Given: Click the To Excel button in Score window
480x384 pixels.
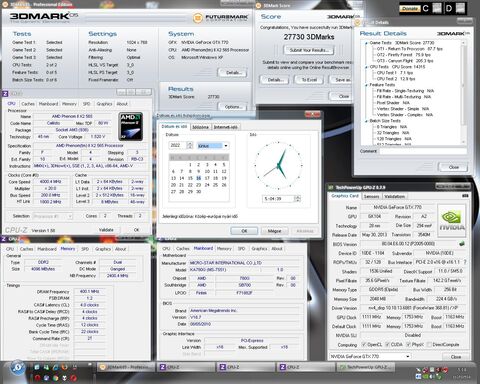Looking at the screenshot, I should (x=309, y=80).
